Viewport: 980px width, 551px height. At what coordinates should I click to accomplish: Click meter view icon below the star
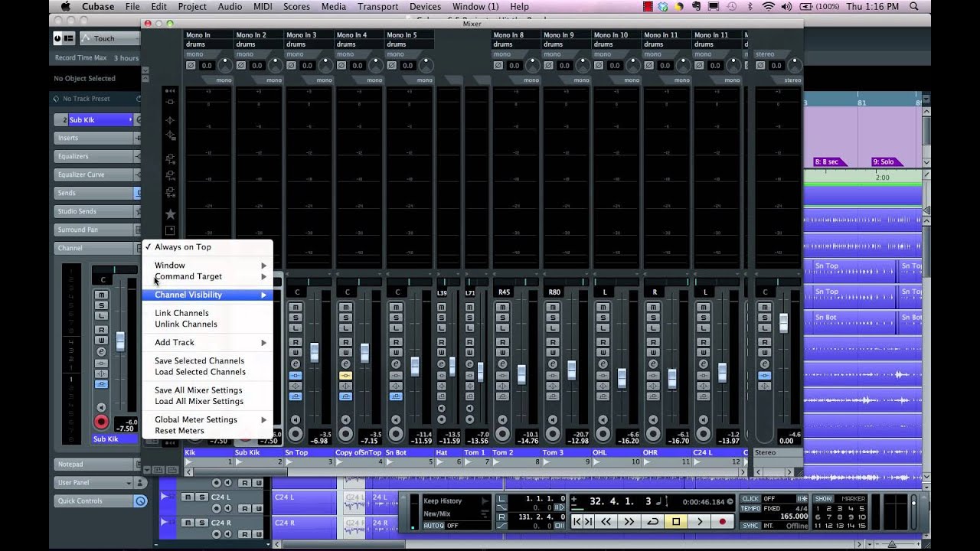click(170, 230)
